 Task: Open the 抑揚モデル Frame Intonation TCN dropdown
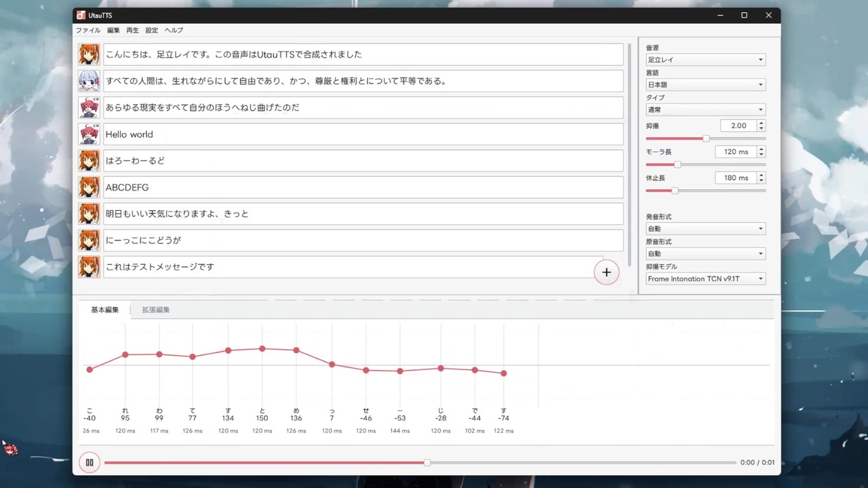click(705, 279)
